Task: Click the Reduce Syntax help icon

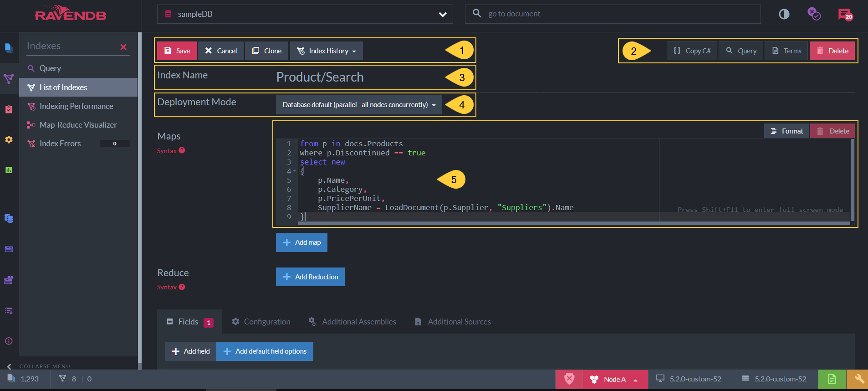Action: pos(182,287)
